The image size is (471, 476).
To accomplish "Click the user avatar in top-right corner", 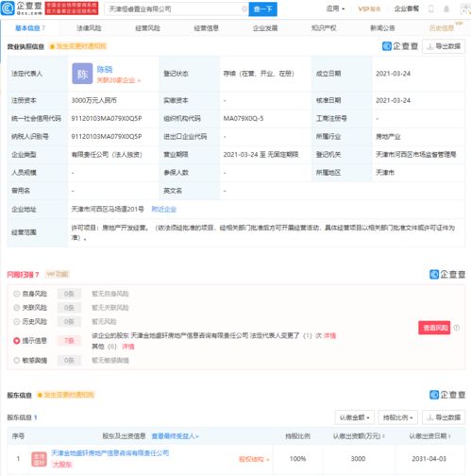I will pyautogui.click(x=465, y=8).
